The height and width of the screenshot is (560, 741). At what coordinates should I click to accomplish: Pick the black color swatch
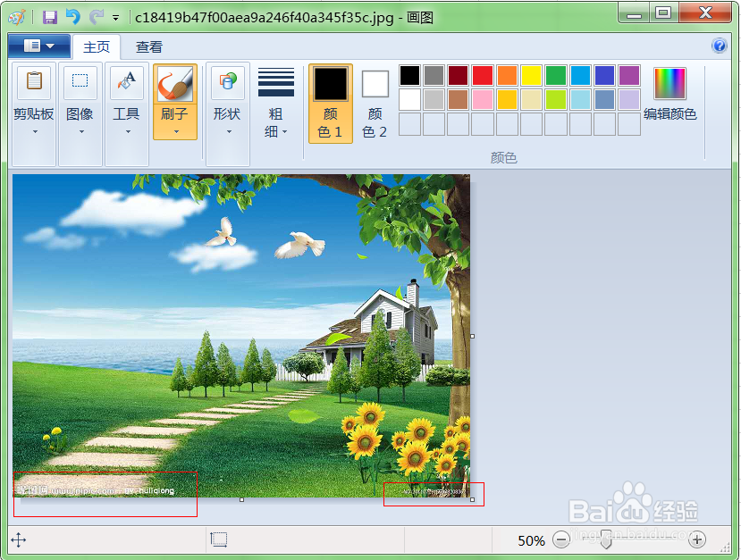(409, 75)
